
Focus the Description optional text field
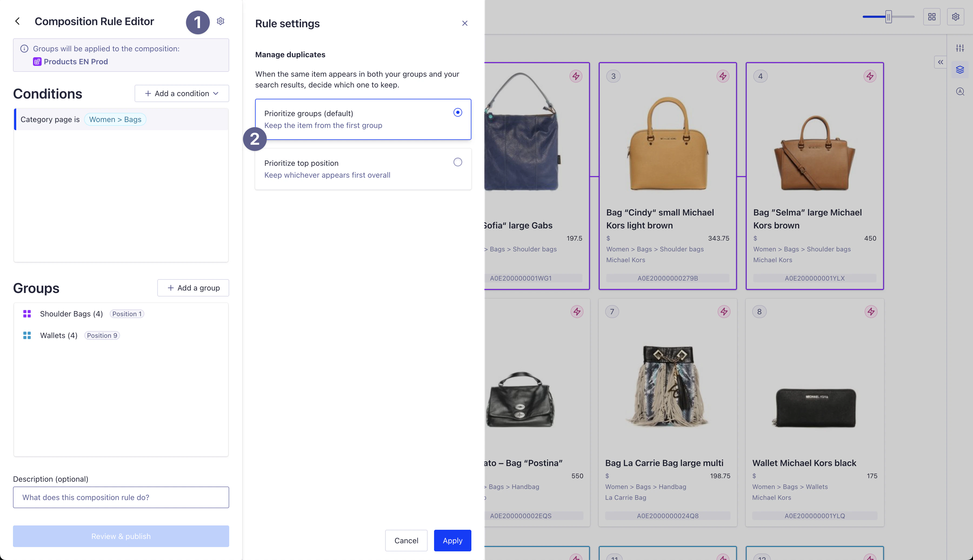[x=121, y=497]
